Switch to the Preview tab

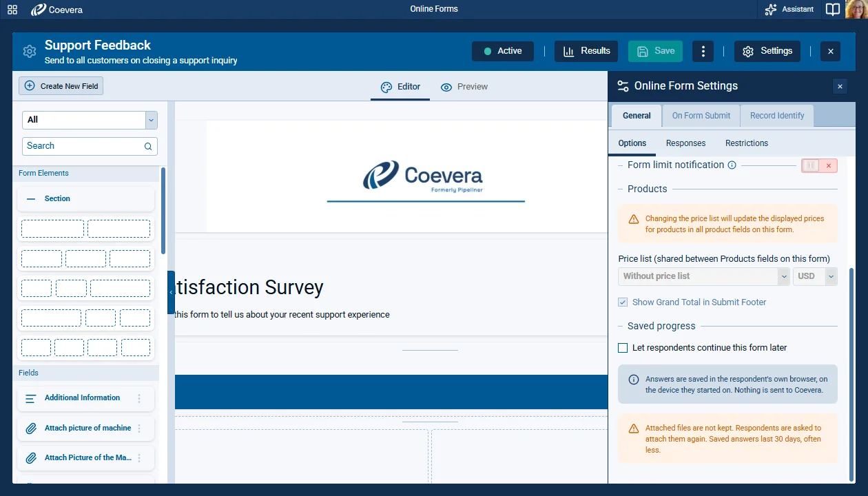pyautogui.click(x=464, y=87)
